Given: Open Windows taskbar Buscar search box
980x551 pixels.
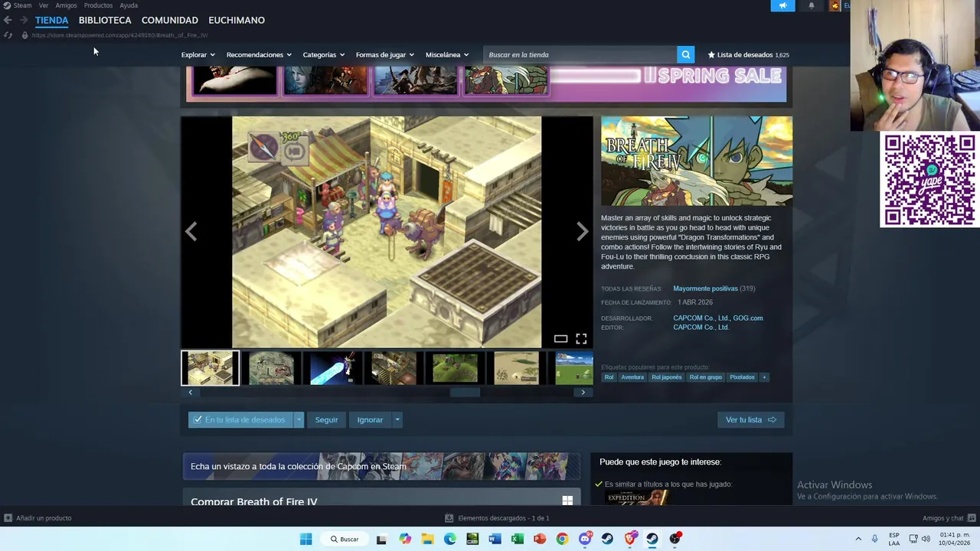Looking at the screenshot, I should click(x=343, y=539).
